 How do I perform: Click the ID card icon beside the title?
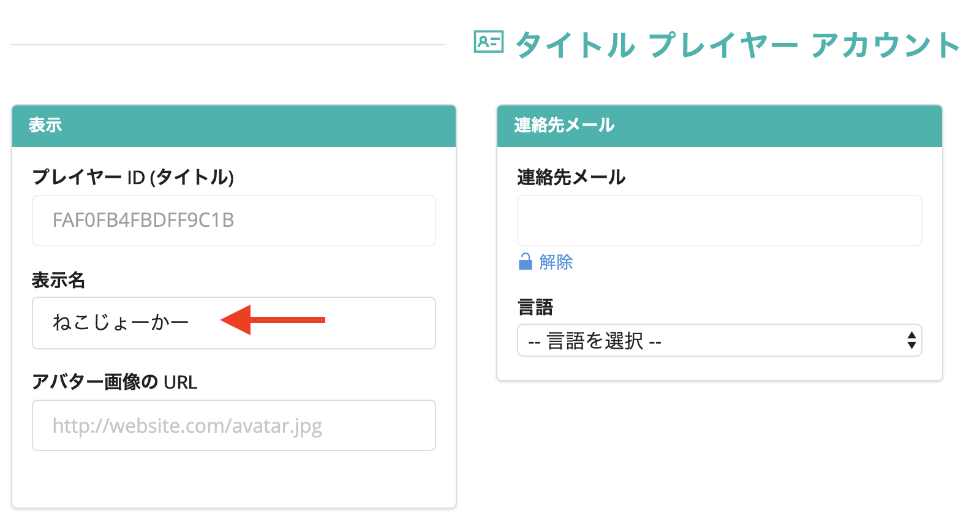click(x=488, y=42)
